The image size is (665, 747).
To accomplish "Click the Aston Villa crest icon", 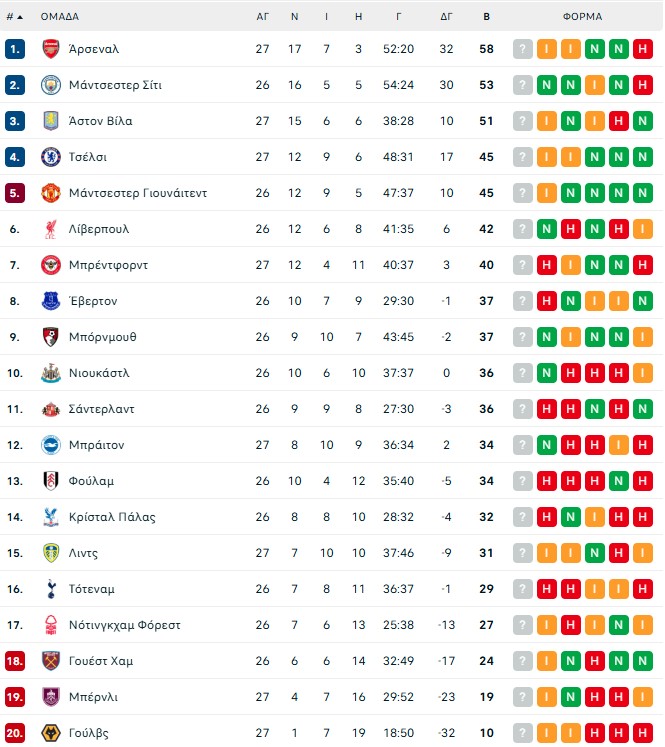I will click(x=51, y=121).
